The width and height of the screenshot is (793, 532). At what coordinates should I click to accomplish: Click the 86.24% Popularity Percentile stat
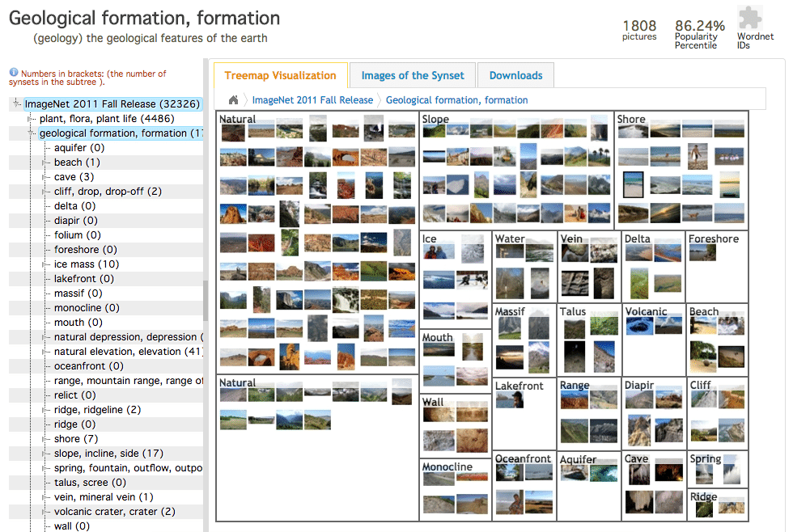tap(700, 34)
